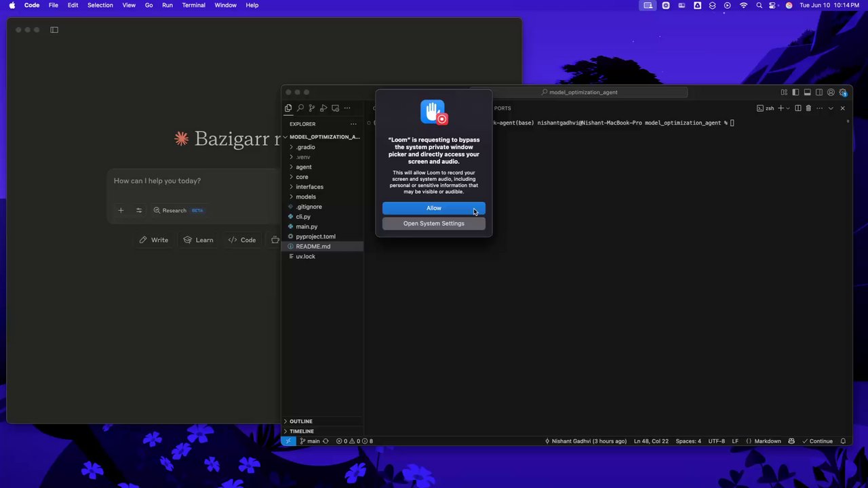The height and width of the screenshot is (488, 868).
Task: Allow Loom screen recording access
Action: coord(434,208)
